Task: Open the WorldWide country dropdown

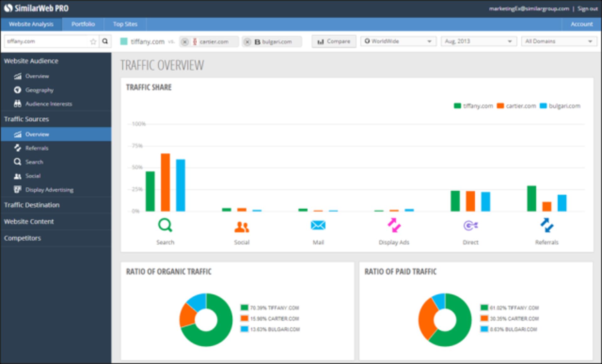Action: click(x=398, y=41)
